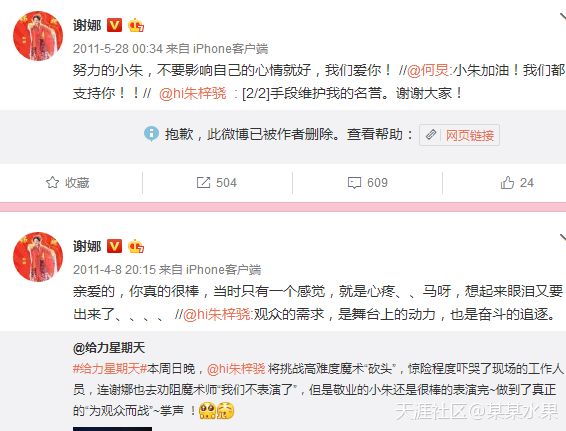
Task: Click 谢娜 avatar on first post
Action: pyautogui.click(x=38, y=36)
